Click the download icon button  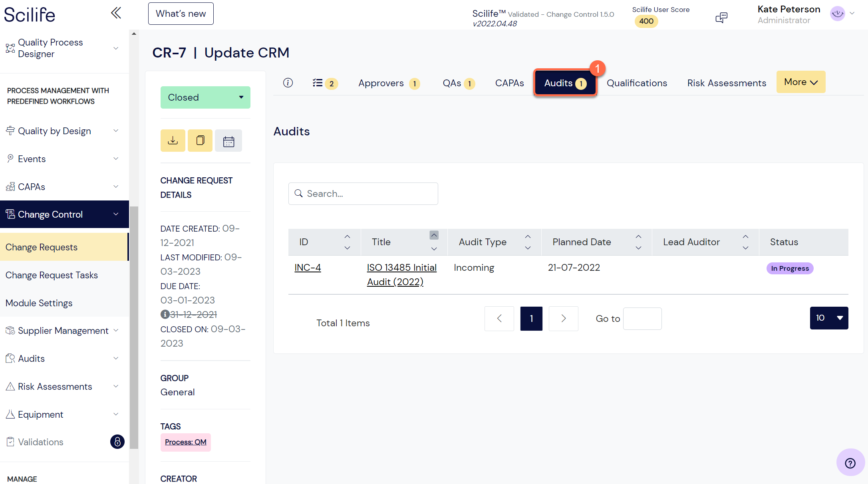coord(173,141)
